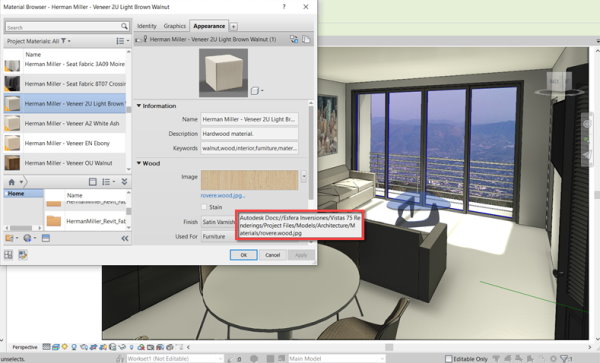Toggle Editable Only checkbox in status bar
This screenshot has height=363, width=600.
[448, 359]
